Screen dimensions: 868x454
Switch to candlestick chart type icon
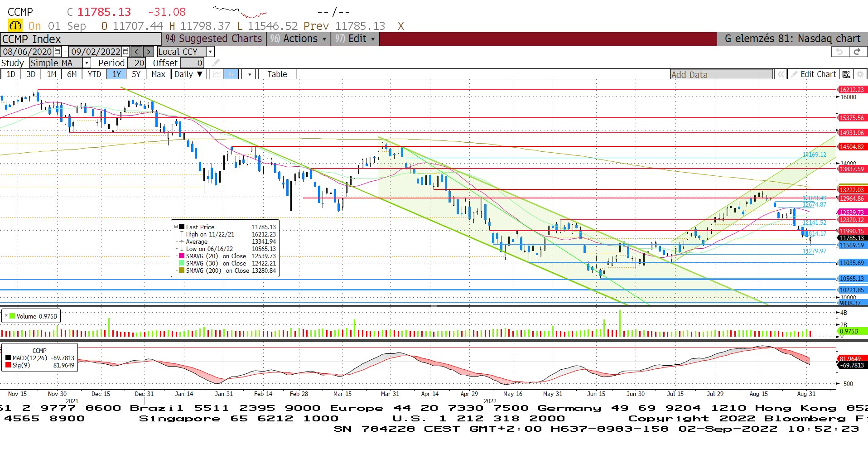[x=231, y=74]
